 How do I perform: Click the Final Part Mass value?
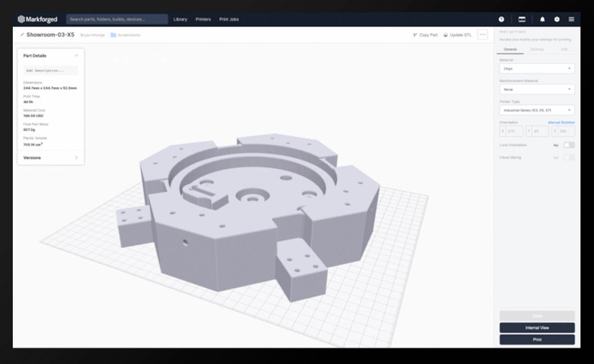tap(29, 129)
